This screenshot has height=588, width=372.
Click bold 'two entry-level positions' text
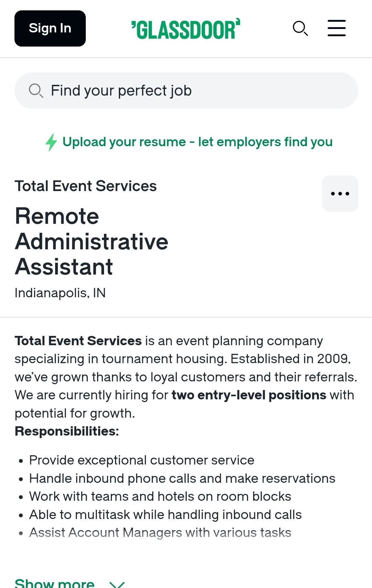(x=249, y=395)
